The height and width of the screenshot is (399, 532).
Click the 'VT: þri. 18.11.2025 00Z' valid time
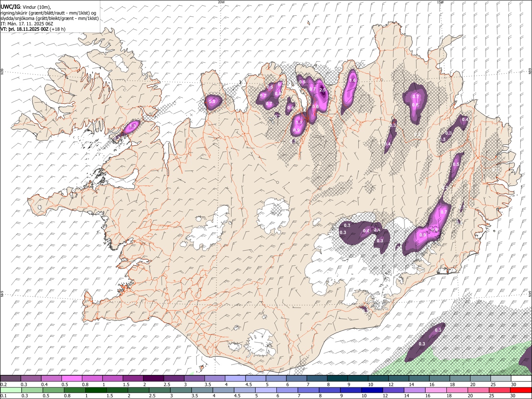25,29
